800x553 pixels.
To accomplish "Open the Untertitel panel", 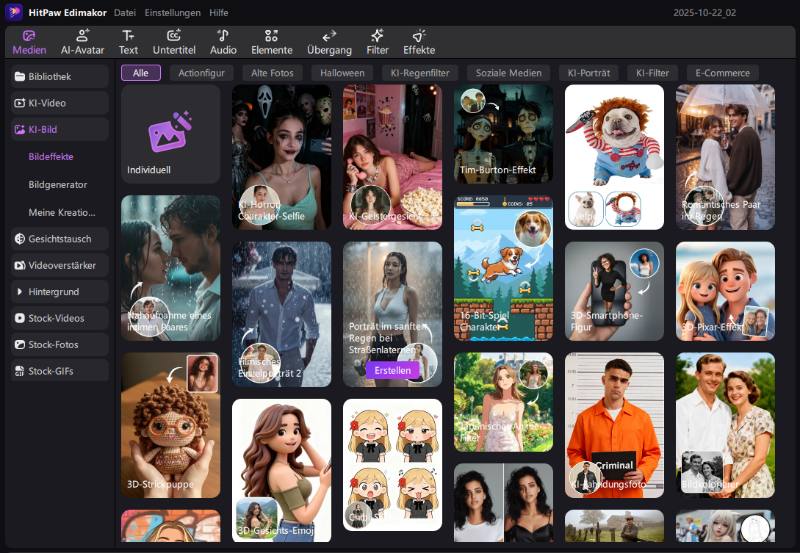I will [x=174, y=41].
